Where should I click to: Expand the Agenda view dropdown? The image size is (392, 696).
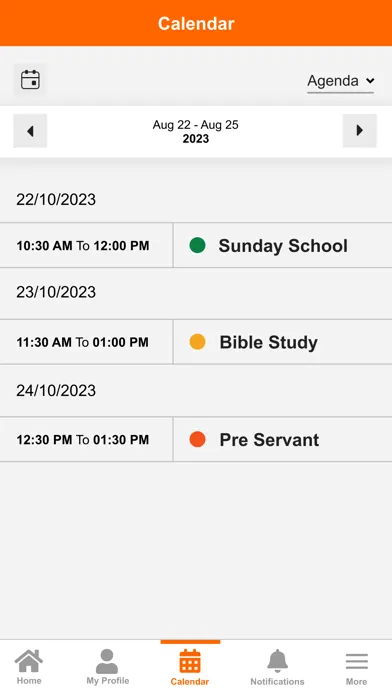pyautogui.click(x=341, y=81)
